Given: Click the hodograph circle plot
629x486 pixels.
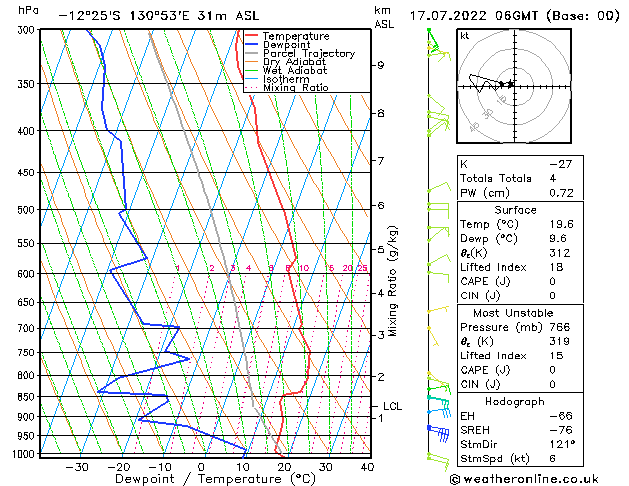Looking at the screenshot, I should 513,84.
